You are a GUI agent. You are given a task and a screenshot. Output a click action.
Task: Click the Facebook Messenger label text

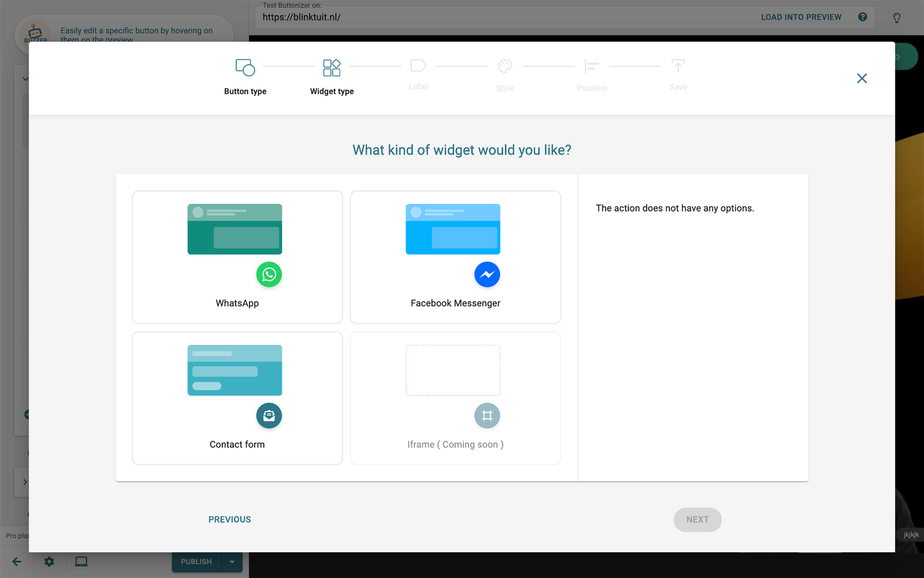tap(456, 303)
